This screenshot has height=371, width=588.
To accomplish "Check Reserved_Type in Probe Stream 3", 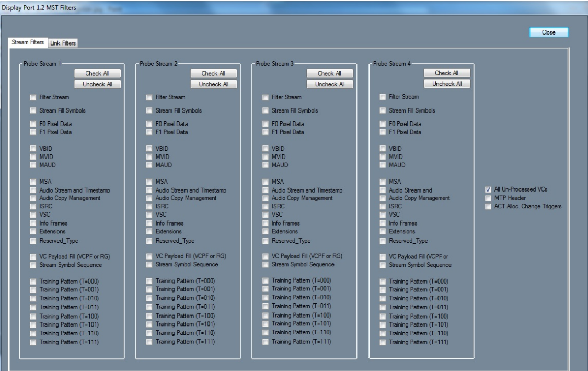I will [266, 241].
